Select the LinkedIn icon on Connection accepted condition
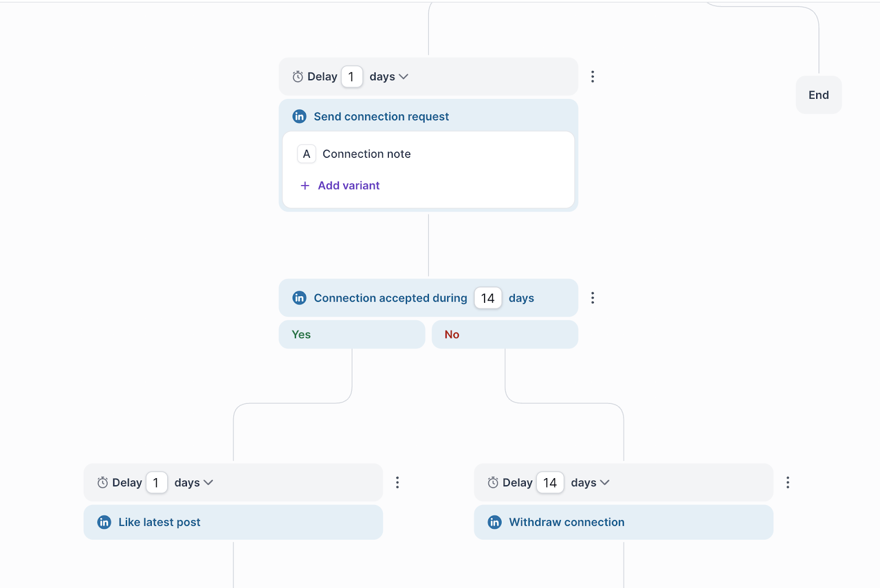 pyautogui.click(x=299, y=298)
